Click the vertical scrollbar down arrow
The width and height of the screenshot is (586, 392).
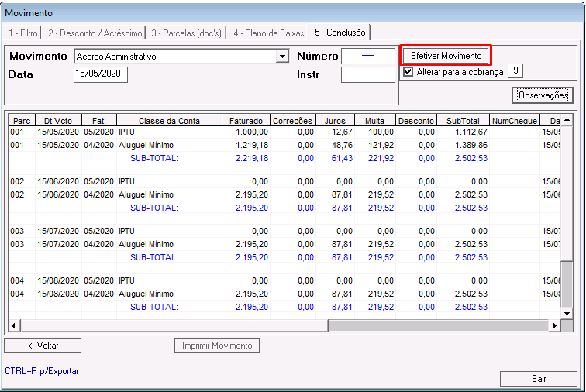[567, 313]
